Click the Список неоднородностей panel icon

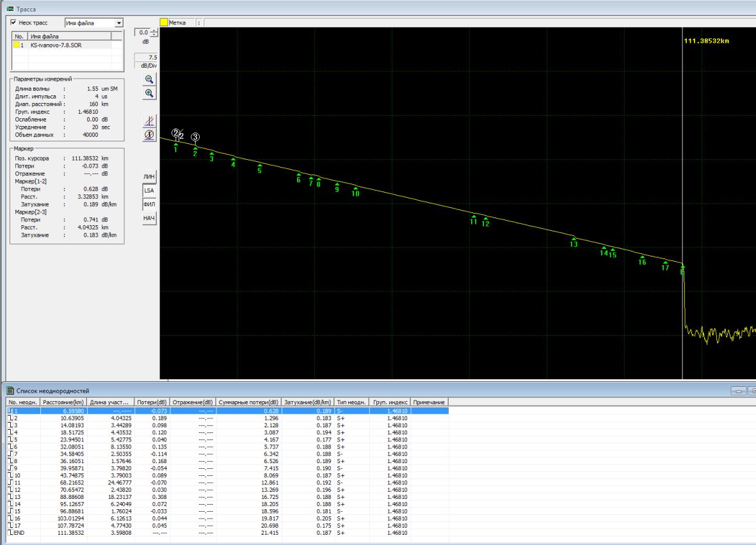(10, 391)
